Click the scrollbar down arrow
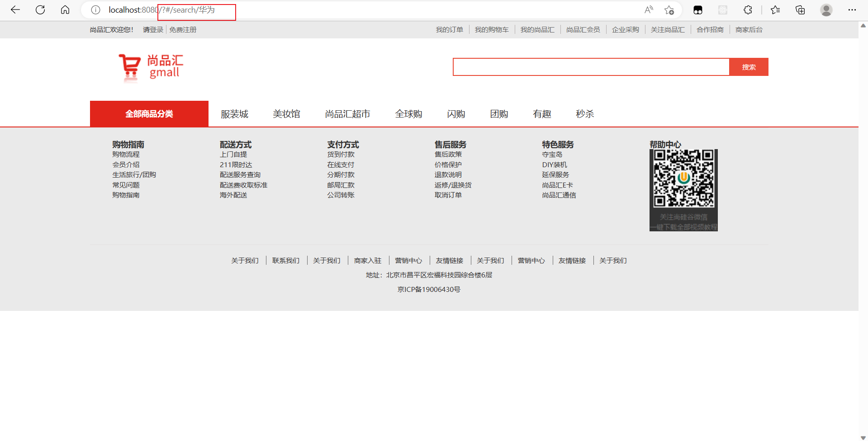868x441 pixels. 863,436
